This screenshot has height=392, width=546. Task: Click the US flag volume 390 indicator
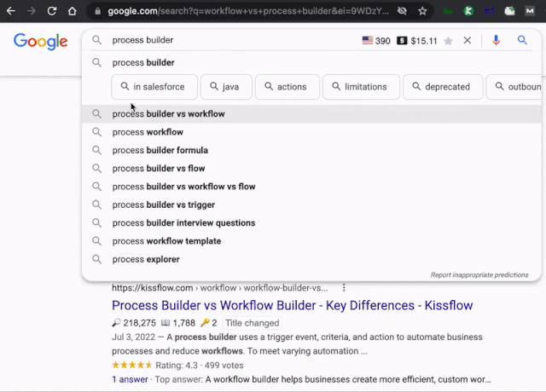click(x=376, y=41)
